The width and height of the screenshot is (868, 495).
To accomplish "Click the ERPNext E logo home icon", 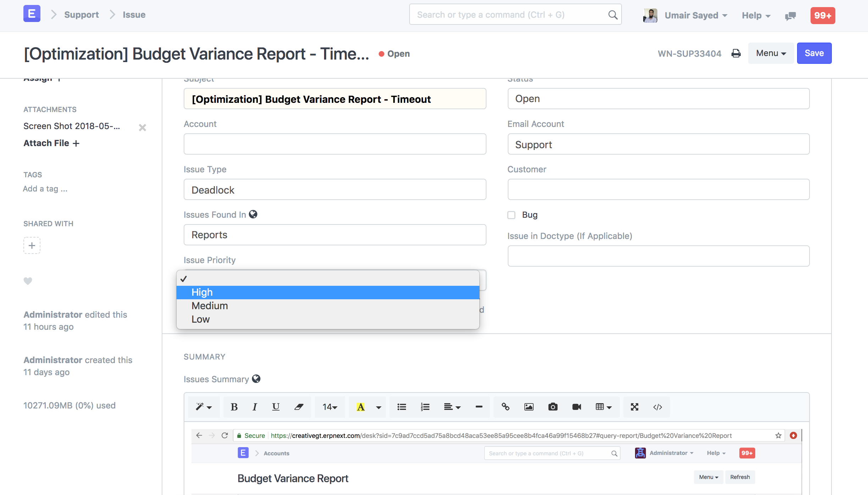I will [32, 14].
